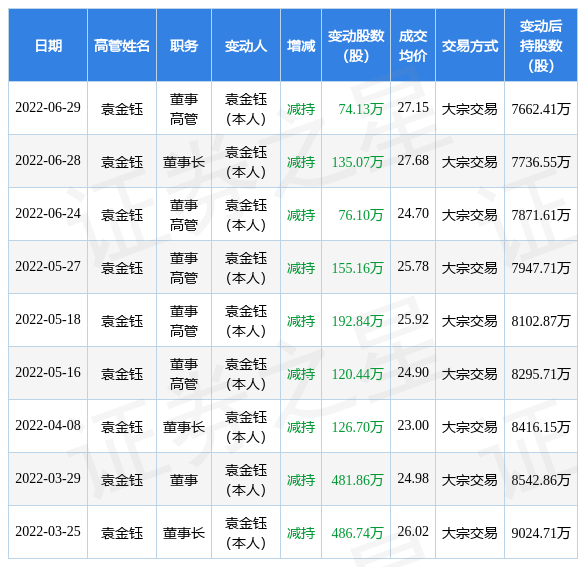Click the 481.86万 share change value
The image size is (578, 567).
click(x=357, y=480)
